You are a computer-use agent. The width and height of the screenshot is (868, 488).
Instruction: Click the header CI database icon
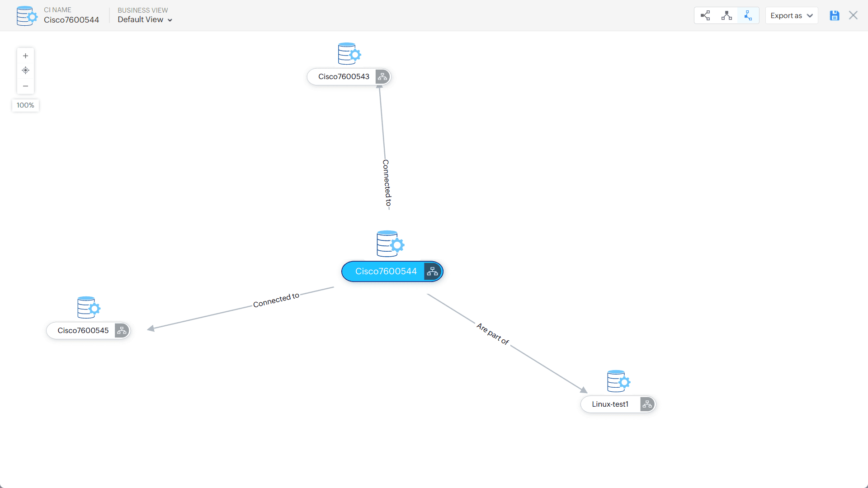[x=27, y=16]
